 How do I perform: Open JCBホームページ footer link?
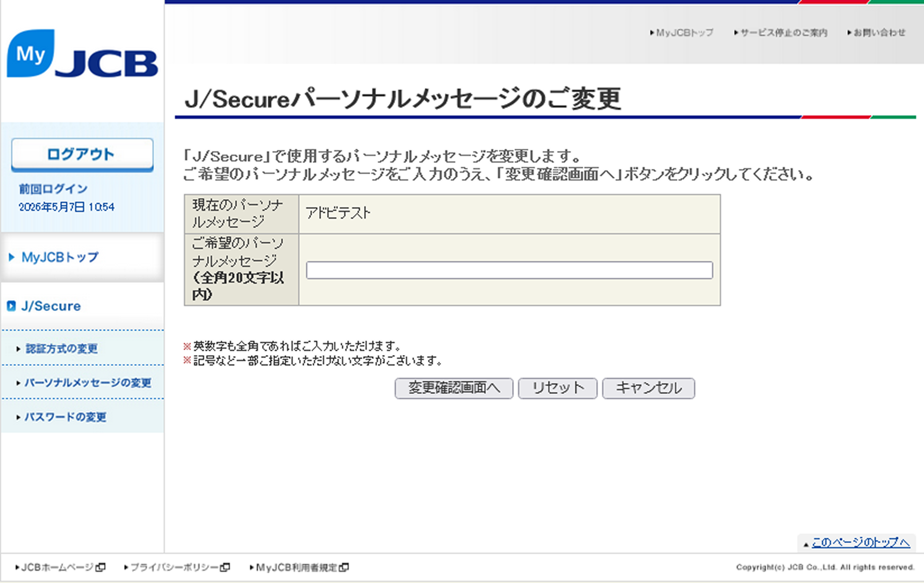pyautogui.click(x=57, y=567)
